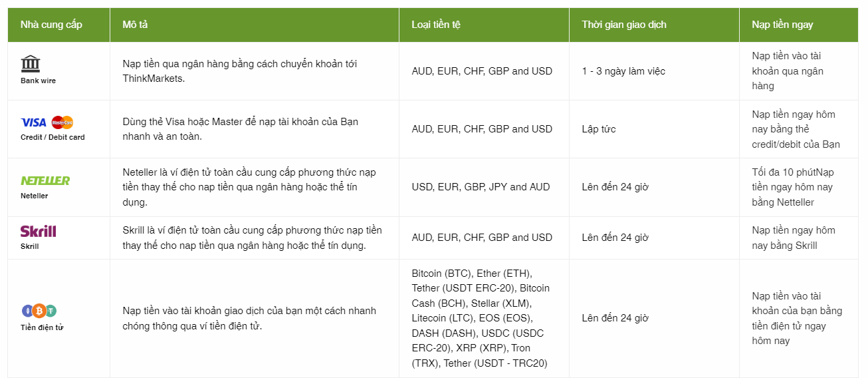Click the Bank wire building icon

[30, 64]
